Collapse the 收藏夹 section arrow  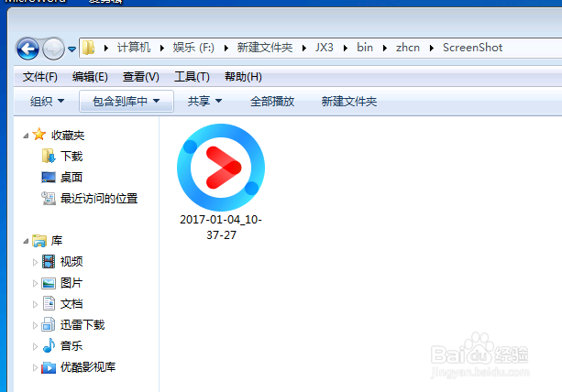coord(26,136)
